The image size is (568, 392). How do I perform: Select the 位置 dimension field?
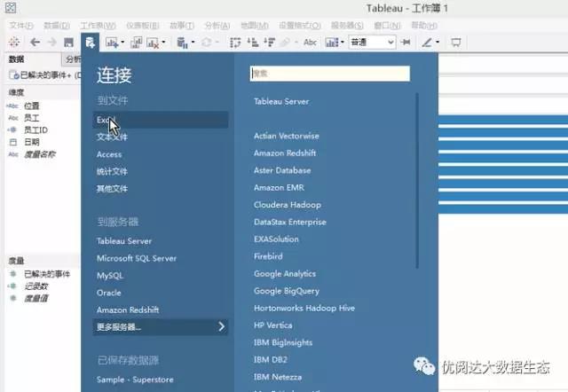click(x=32, y=106)
